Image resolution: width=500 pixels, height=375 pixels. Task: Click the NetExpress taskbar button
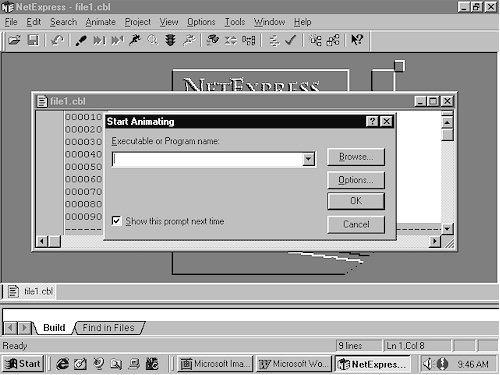(373, 364)
